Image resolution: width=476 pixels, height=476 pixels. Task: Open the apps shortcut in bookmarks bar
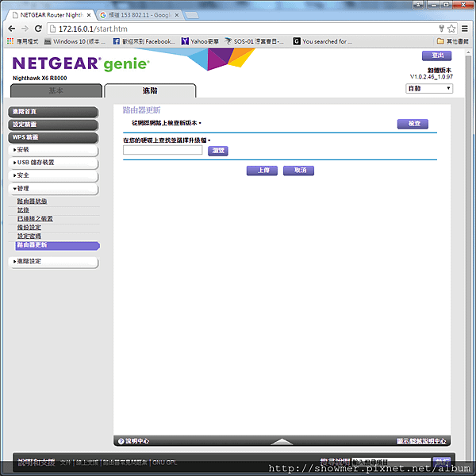pyautogui.click(x=23, y=41)
